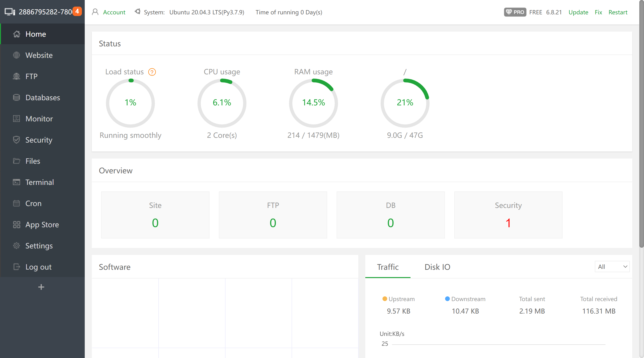The height and width of the screenshot is (358, 644).
Task: Open the orange notification badge showing 4
Action: (x=77, y=11)
